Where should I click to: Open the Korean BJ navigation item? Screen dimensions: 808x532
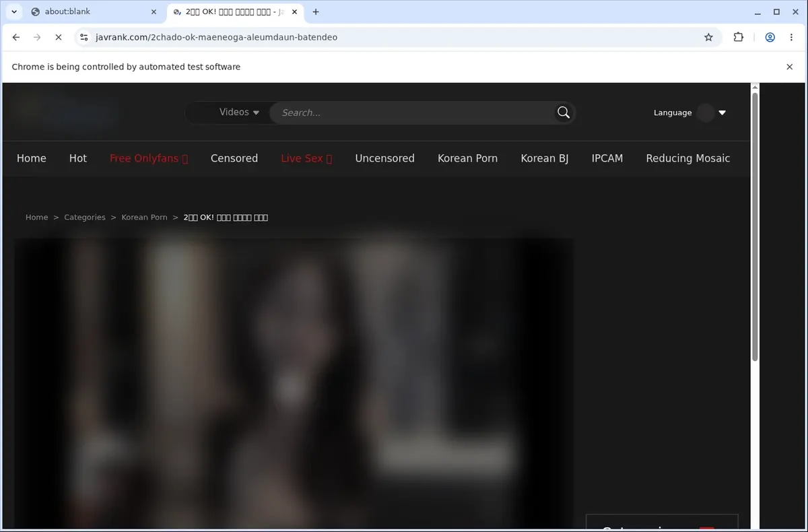(545, 158)
